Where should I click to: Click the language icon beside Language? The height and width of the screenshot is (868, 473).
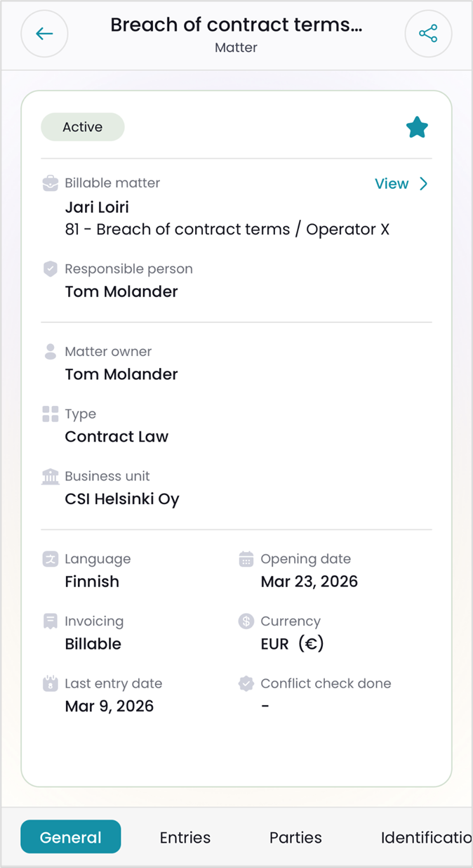[x=51, y=559]
